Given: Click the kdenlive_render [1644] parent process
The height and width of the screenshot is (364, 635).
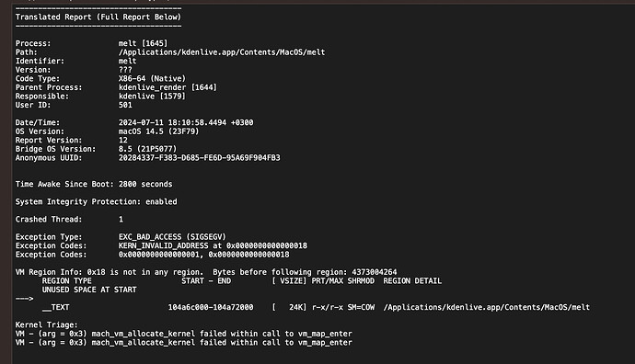Looking at the screenshot, I should [x=167, y=87].
